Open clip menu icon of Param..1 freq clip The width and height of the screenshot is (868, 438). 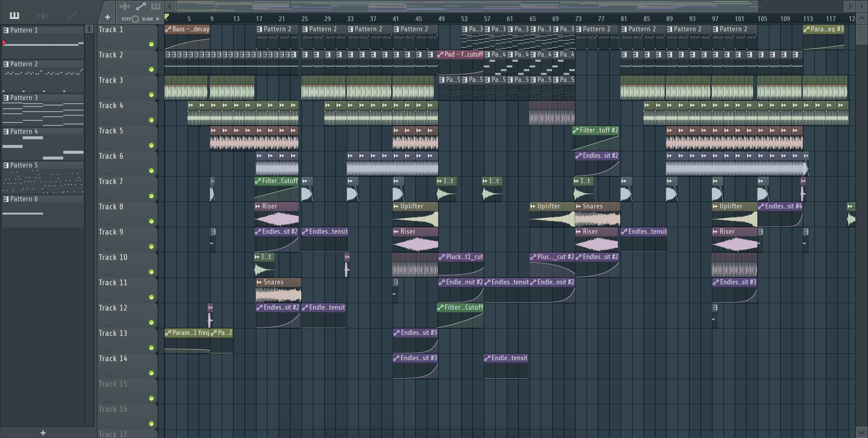tap(168, 333)
